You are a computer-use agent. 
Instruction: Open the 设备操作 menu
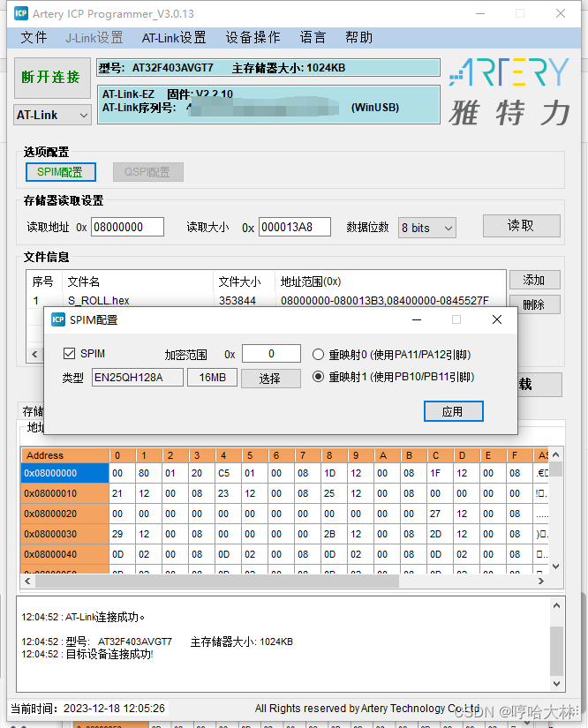(253, 38)
